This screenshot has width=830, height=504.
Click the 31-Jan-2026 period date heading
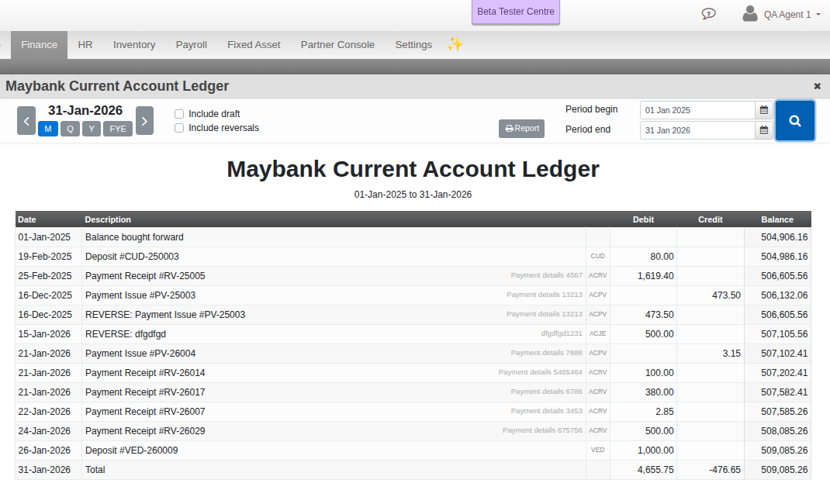[85, 110]
